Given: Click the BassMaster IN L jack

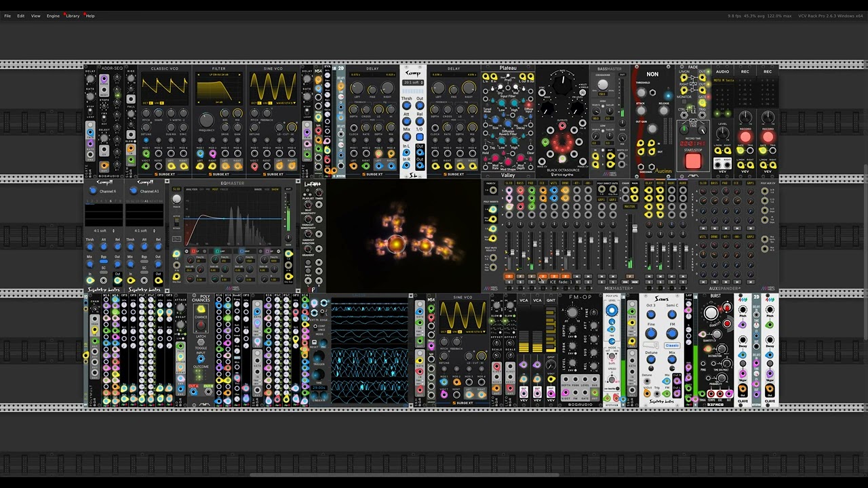Looking at the screenshot, I should coord(595,156).
